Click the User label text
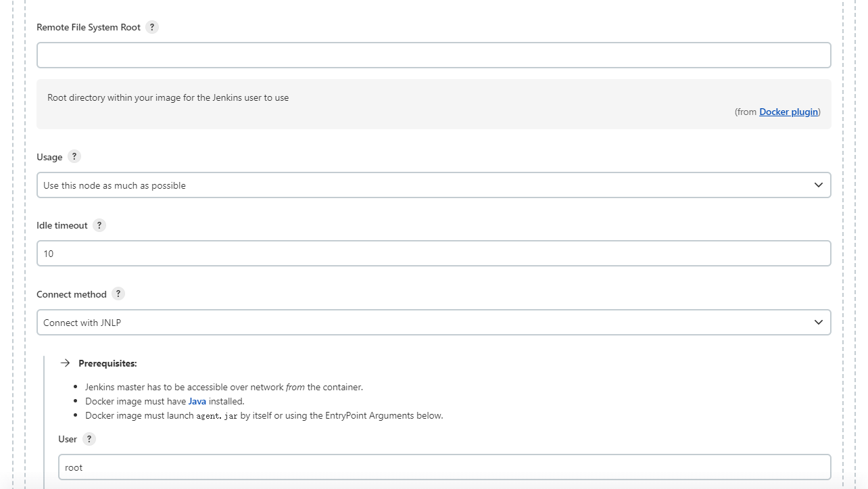The image size is (868, 489). coord(68,439)
